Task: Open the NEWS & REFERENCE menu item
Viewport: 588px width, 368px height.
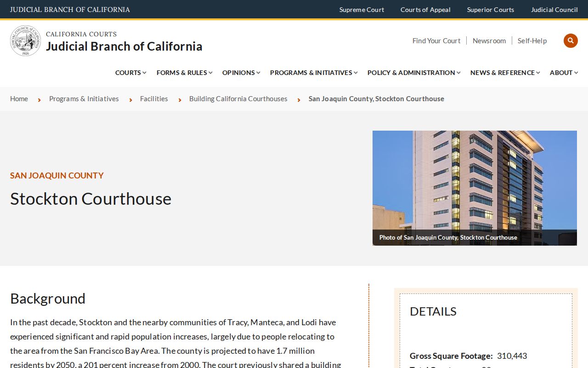Action: coord(503,73)
